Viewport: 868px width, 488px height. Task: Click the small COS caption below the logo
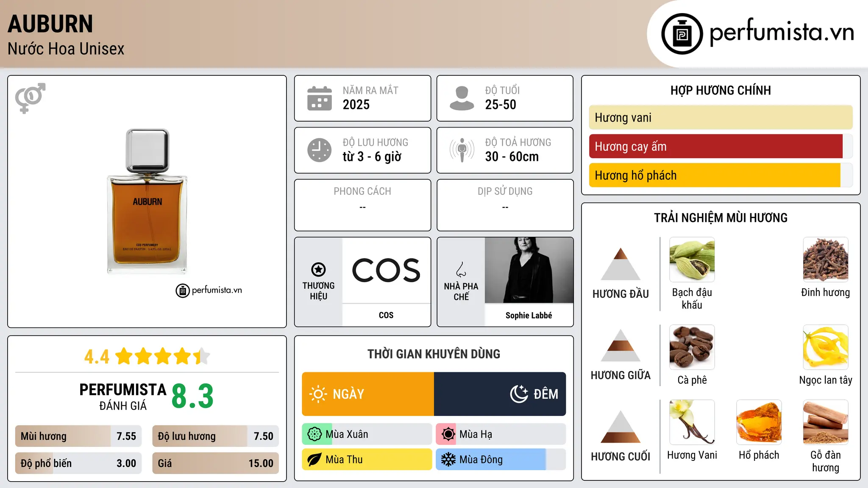[386, 315]
